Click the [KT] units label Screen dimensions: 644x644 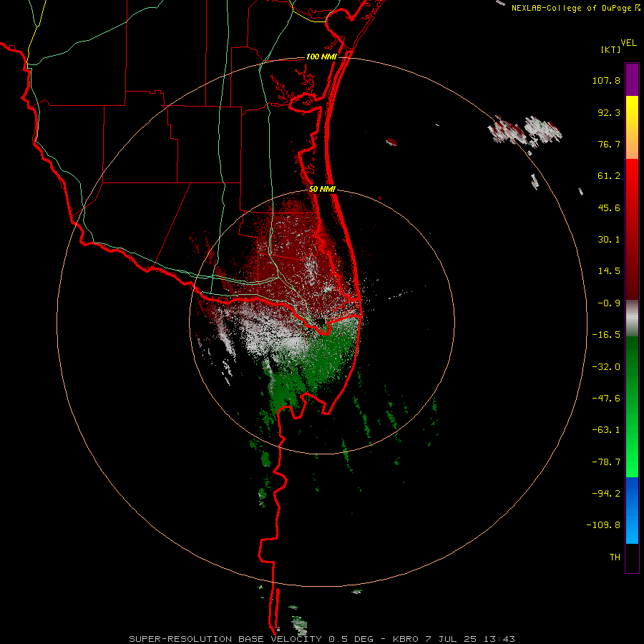611,49
